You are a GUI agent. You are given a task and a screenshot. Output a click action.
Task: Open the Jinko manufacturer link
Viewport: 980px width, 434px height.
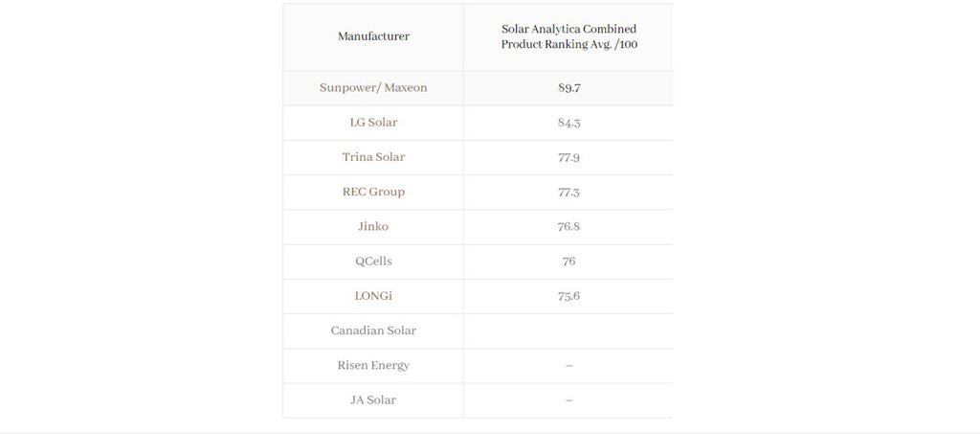click(x=373, y=226)
